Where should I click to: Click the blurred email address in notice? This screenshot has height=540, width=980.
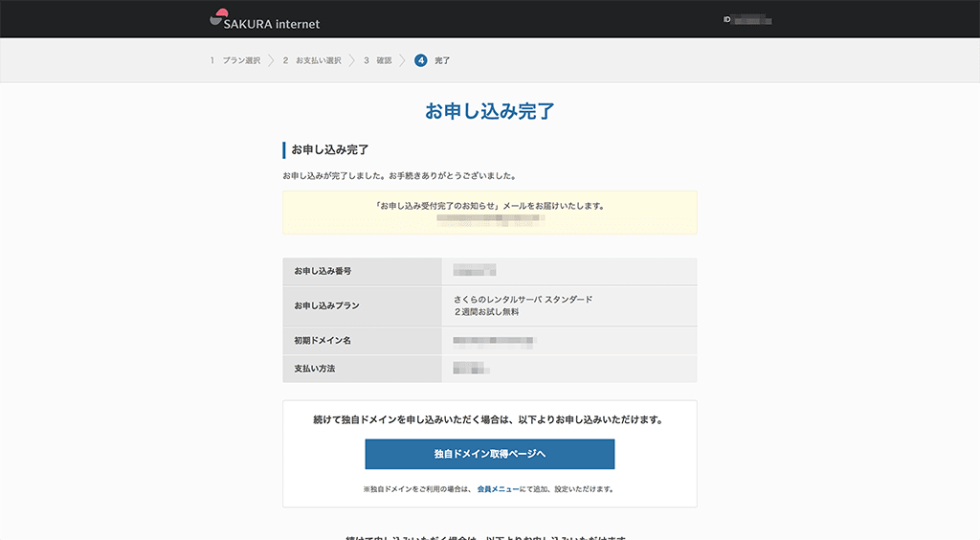pos(491,218)
